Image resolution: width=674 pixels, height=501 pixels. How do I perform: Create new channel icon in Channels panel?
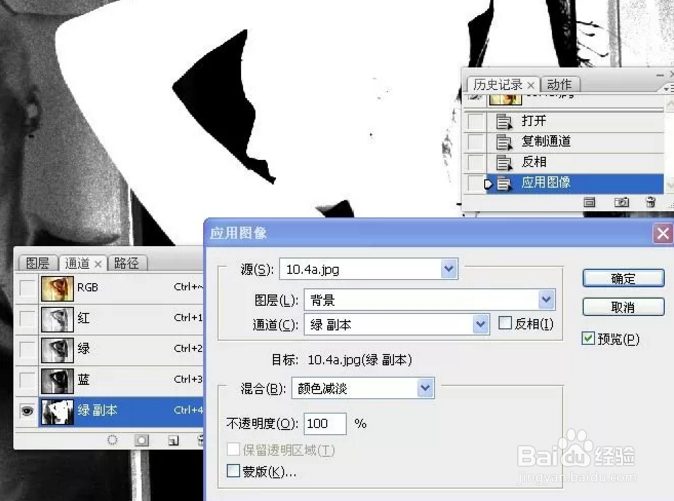(x=173, y=440)
